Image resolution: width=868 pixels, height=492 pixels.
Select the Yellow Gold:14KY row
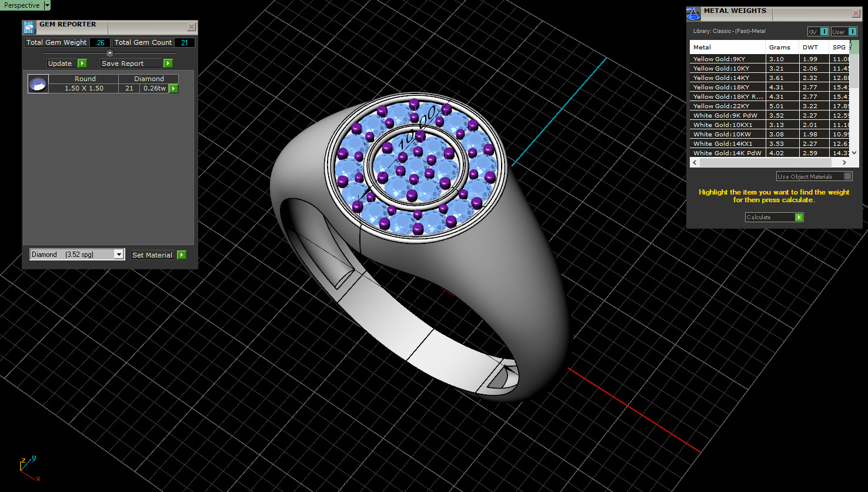coord(770,78)
